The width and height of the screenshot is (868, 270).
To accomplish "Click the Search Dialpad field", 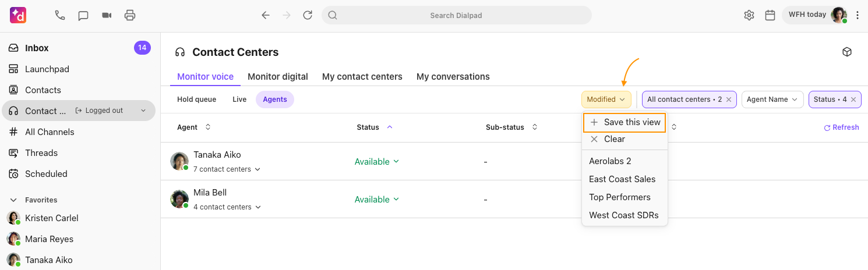I will 456,15.
